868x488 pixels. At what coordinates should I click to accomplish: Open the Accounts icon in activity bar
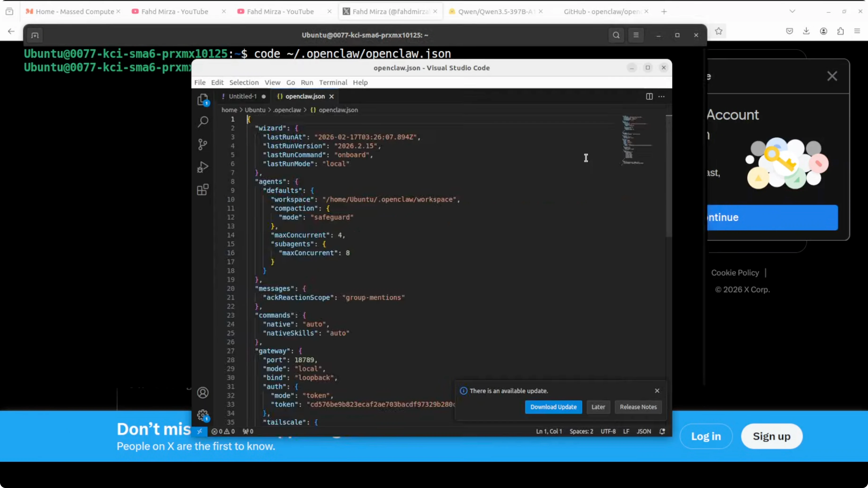pos(203,393)
